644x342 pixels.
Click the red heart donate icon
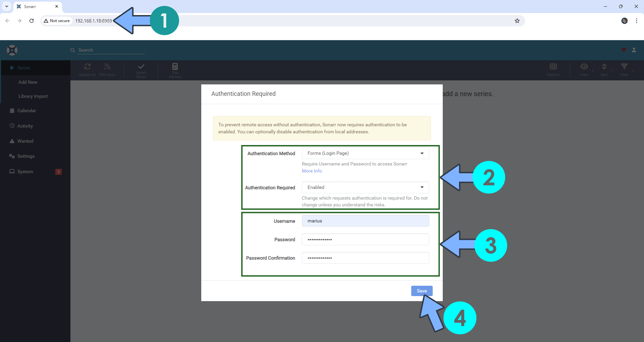tap(624, 50)
